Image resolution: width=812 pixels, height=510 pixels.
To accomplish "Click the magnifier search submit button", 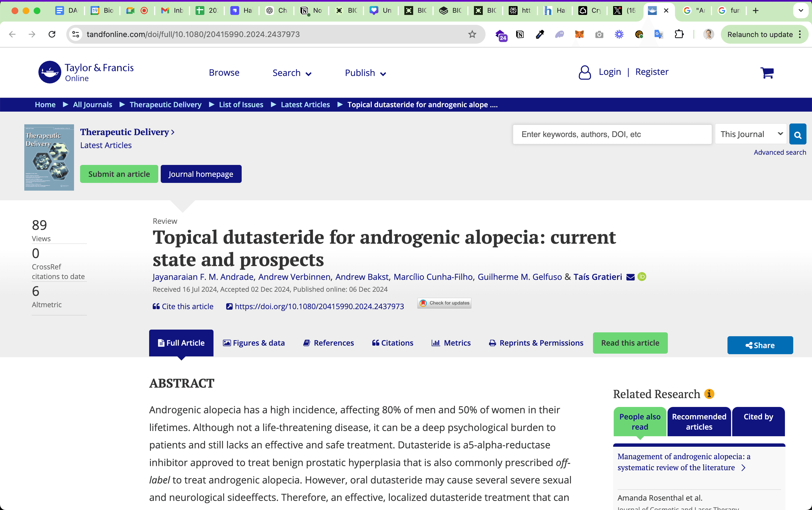I will point(798,134).
